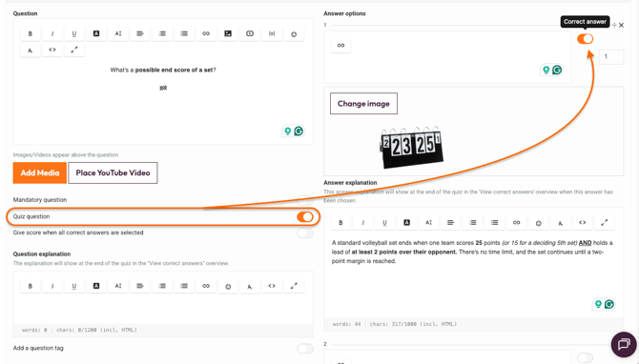Remove answer option 1 with the X icon
The height and width of the screenshot is (364, 639).
point(621,25)
